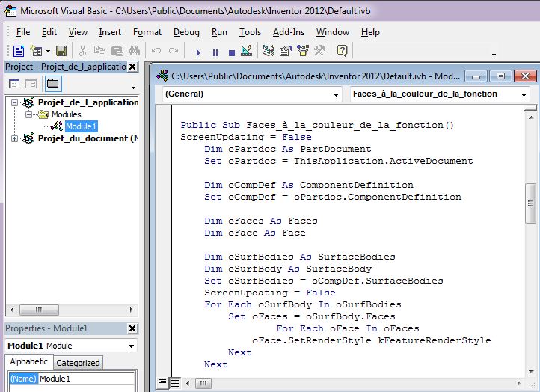Screen dimensions: 540x392
Task: Click the Reset stop icon
Action: pos(232,52)
